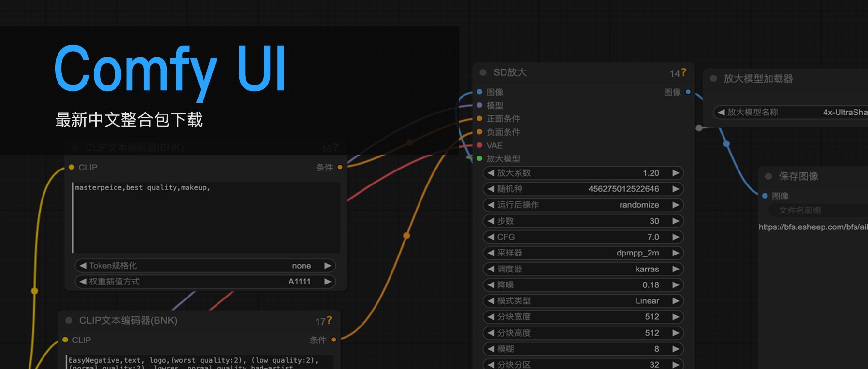Click the reroute dot on orange 条件 wire
The image size is (868, 369).
click(x=406, y=236)
